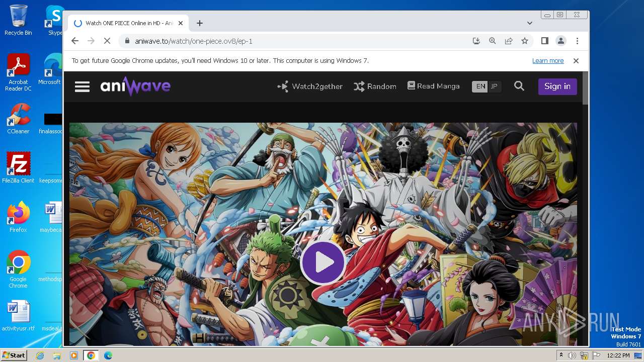
Task: Click the aniwave logo
Action: coord(135,86)
